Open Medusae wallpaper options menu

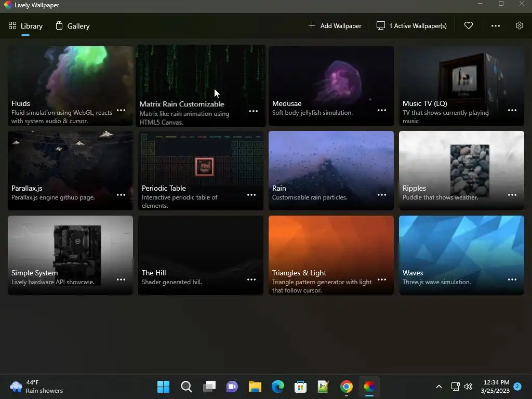[382, 110]
